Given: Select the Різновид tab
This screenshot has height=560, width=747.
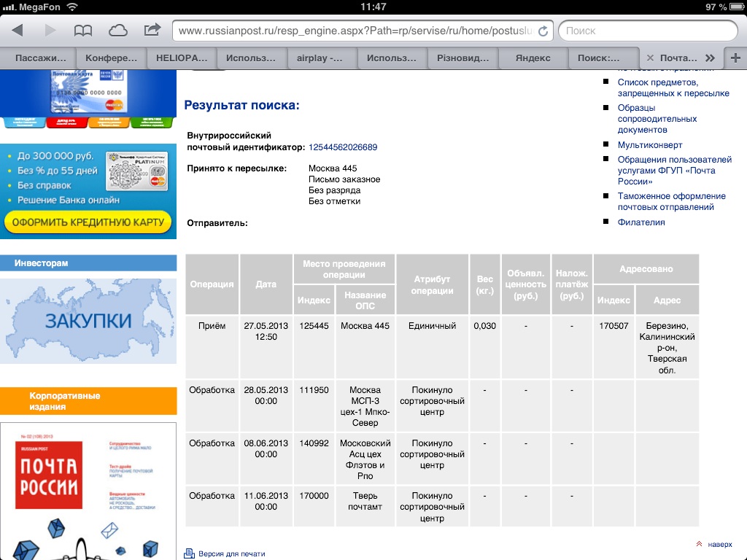Looking at the screenshot, I should point(462,58).
